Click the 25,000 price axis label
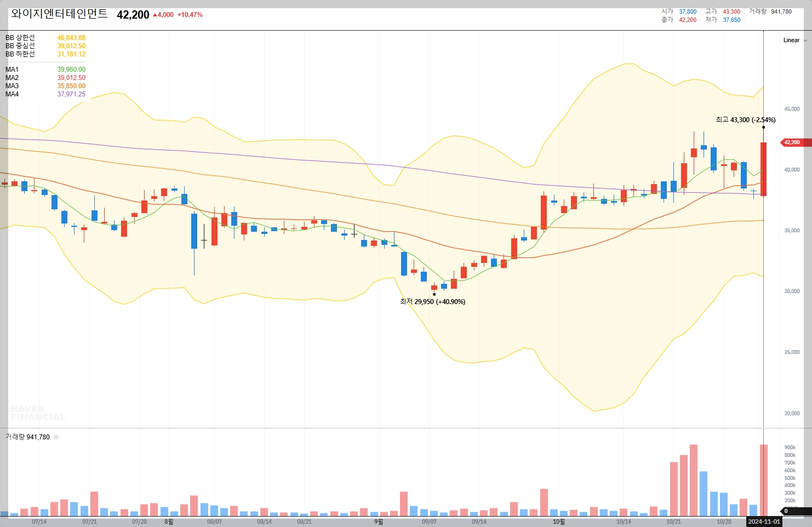The width and height of the screenshot is (812, 527). pos(792,352)
